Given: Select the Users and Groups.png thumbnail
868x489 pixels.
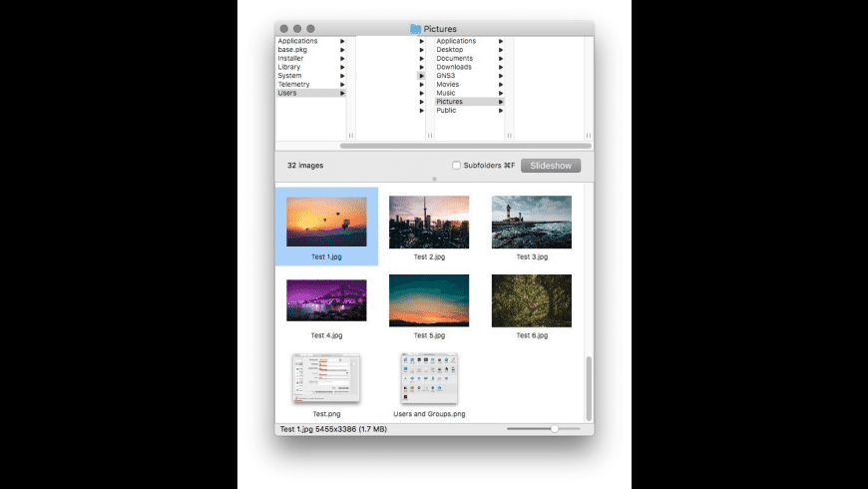Looking at the screenshot, I should 429,378.
